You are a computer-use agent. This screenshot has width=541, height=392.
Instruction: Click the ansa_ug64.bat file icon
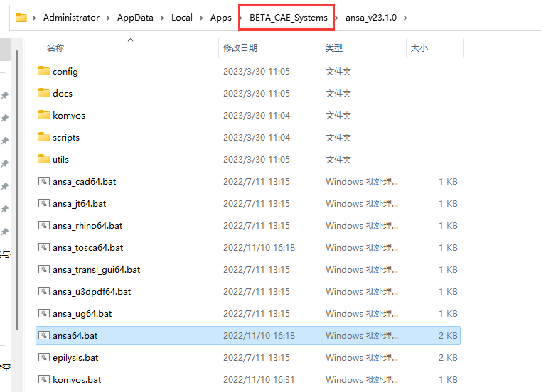click(44, 313)
